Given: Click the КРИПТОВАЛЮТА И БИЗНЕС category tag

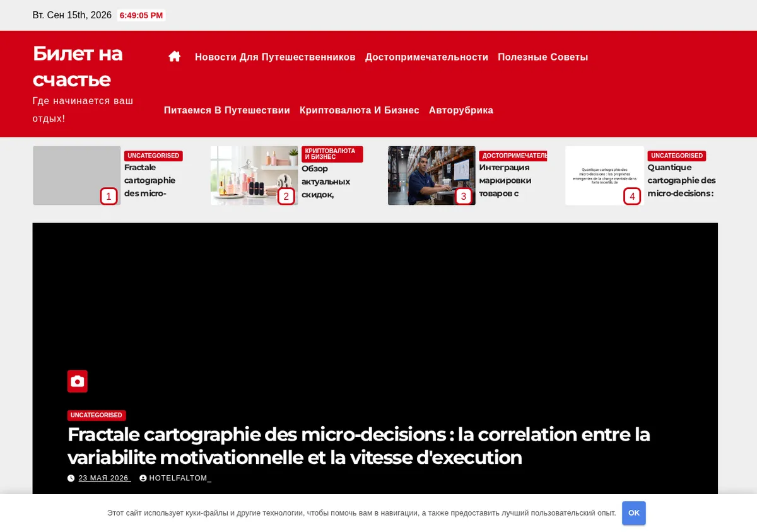Looking at the screenshot, I should pyautogui.click(x=332, y=154).
